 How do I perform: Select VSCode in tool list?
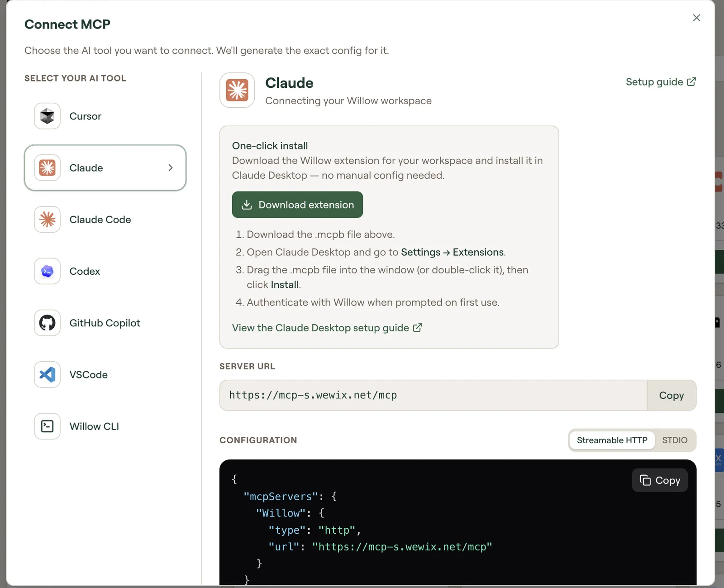(105, 374)
